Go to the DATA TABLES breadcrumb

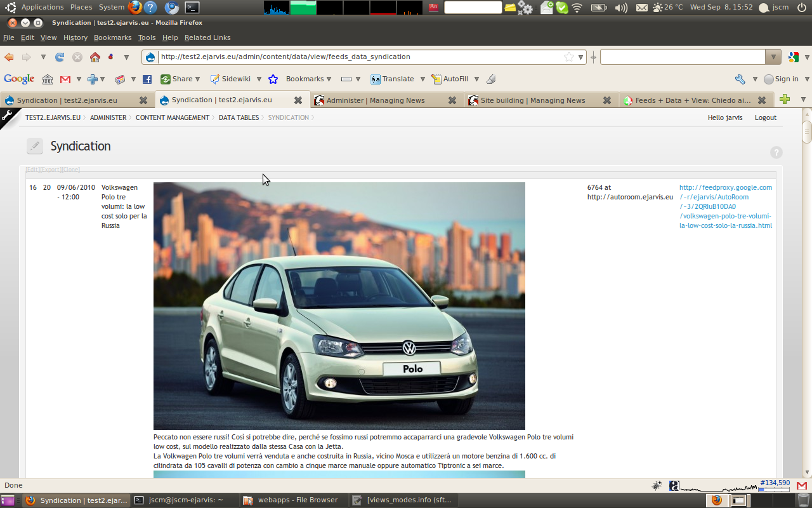coord(239,117)
